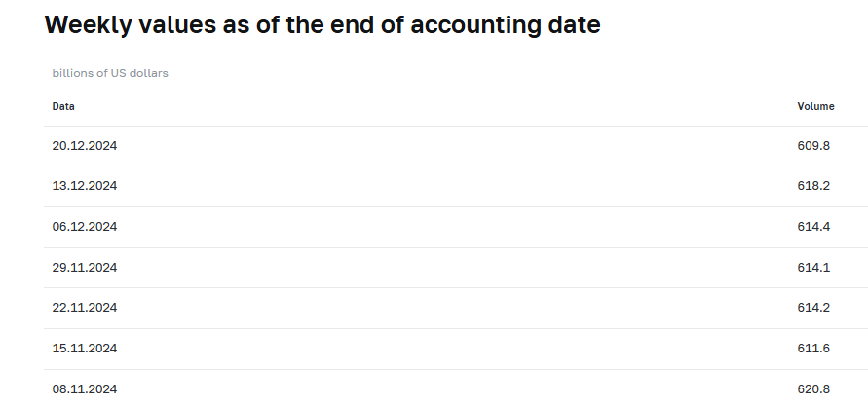Select the 614.2 volume figure
Image resolution: width=868 pixels, height=406 pixels.
[x=813, y=307]
